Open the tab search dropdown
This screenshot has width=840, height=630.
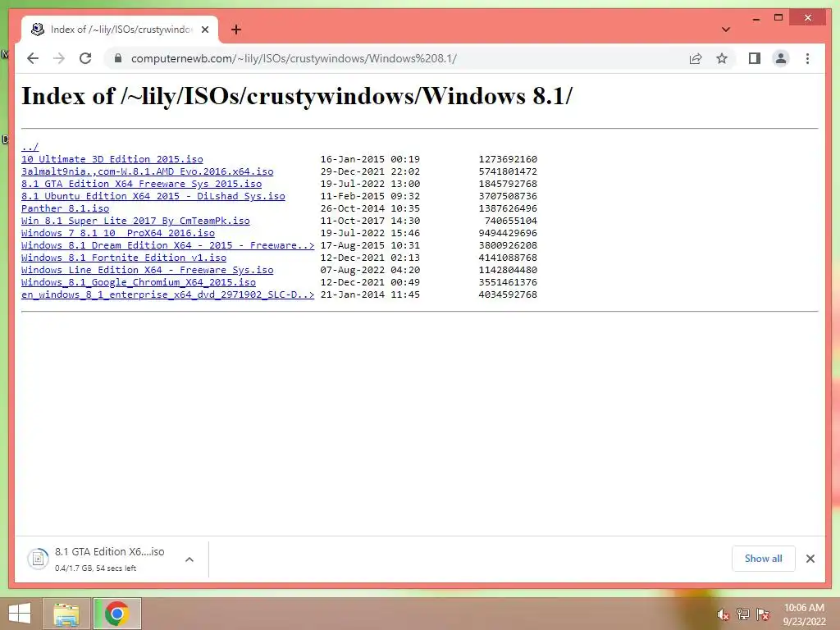click(x=726, y=30)
